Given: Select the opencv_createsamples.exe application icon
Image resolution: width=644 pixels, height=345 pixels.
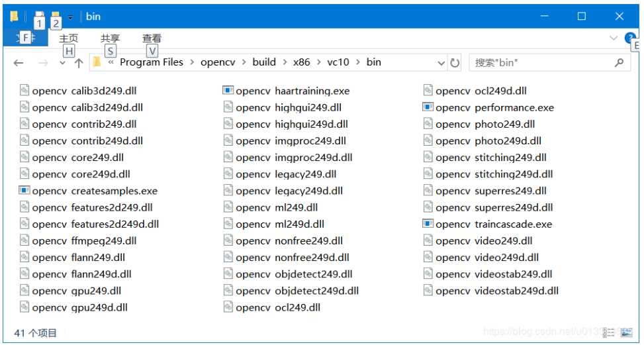Looking at the screenshot, I should (24, 190).
